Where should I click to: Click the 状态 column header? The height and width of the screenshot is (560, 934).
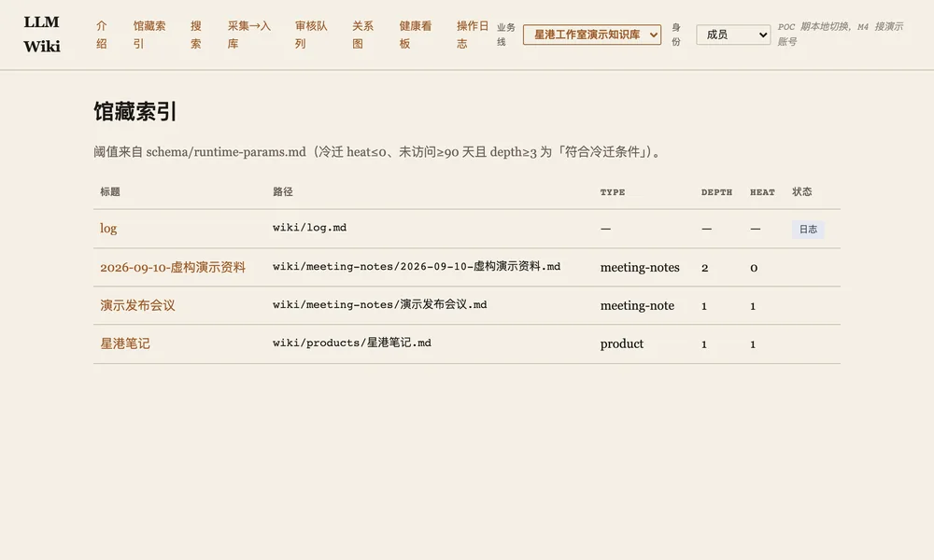click(x=801, y=191)
